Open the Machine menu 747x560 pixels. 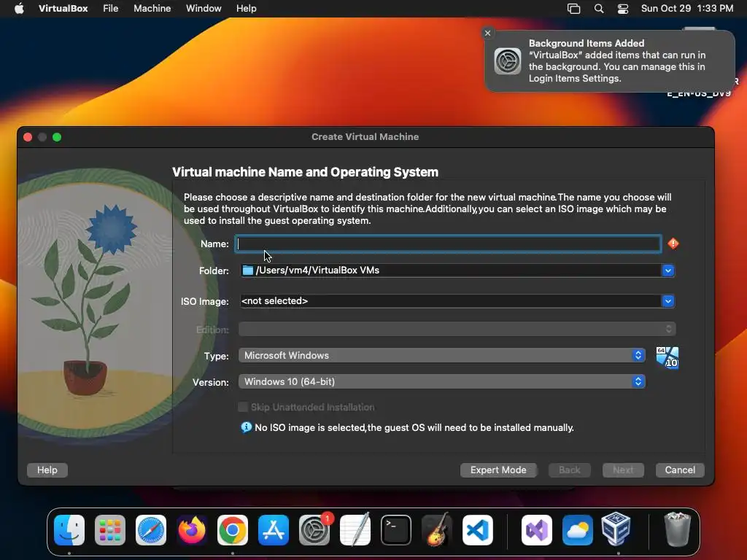[152, 9]
